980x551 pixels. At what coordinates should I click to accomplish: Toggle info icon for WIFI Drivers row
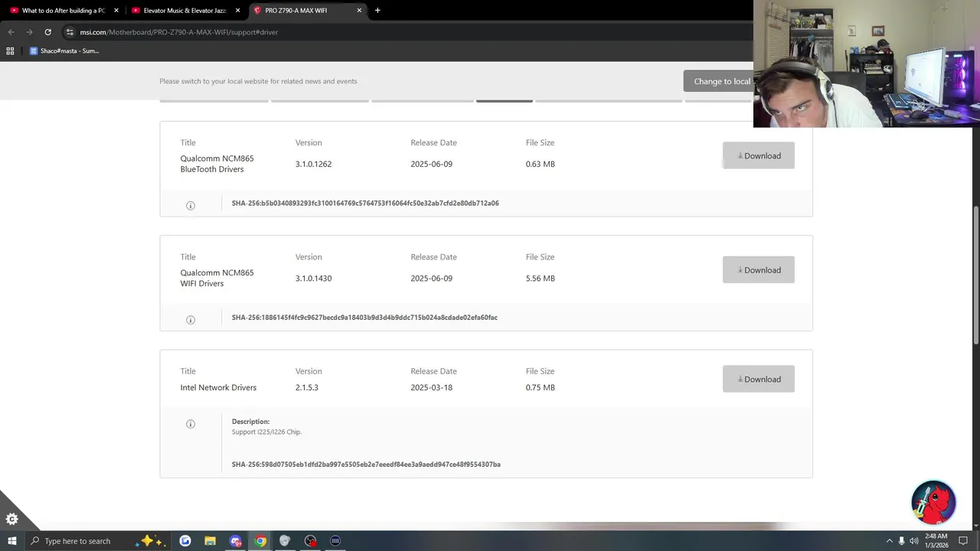tap(191, 320)
